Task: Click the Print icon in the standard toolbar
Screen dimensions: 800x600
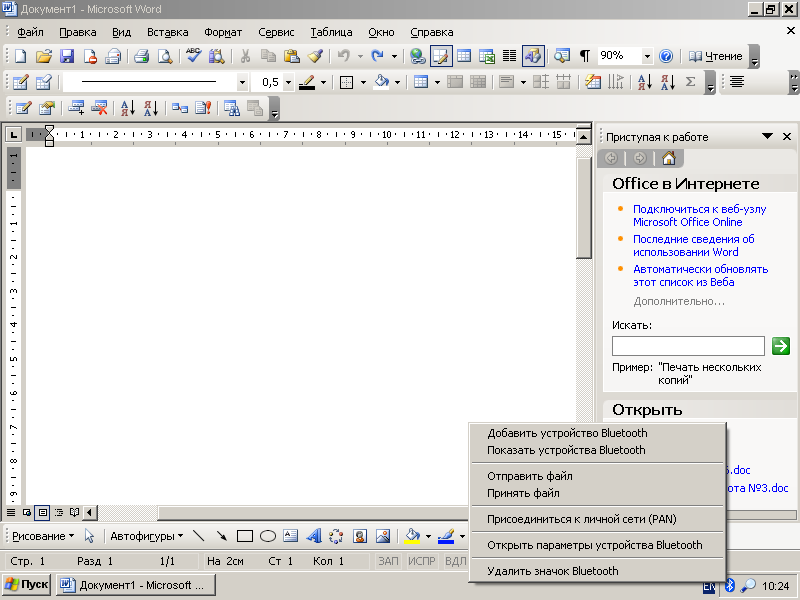Action: click(141, 56)
